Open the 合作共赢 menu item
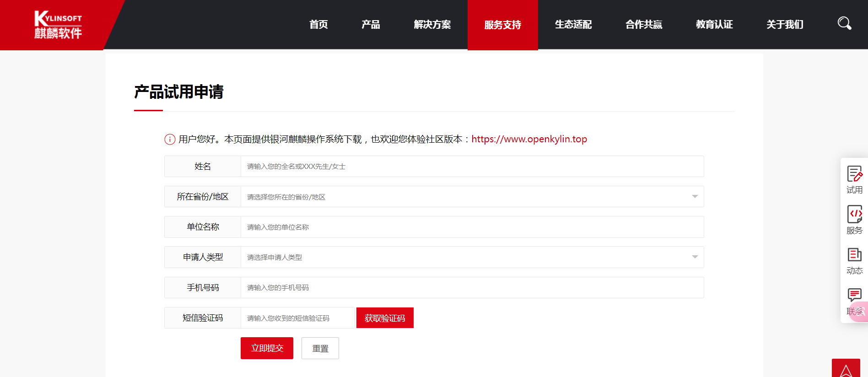This screenshot has width=868, height=377. [644, 25]
